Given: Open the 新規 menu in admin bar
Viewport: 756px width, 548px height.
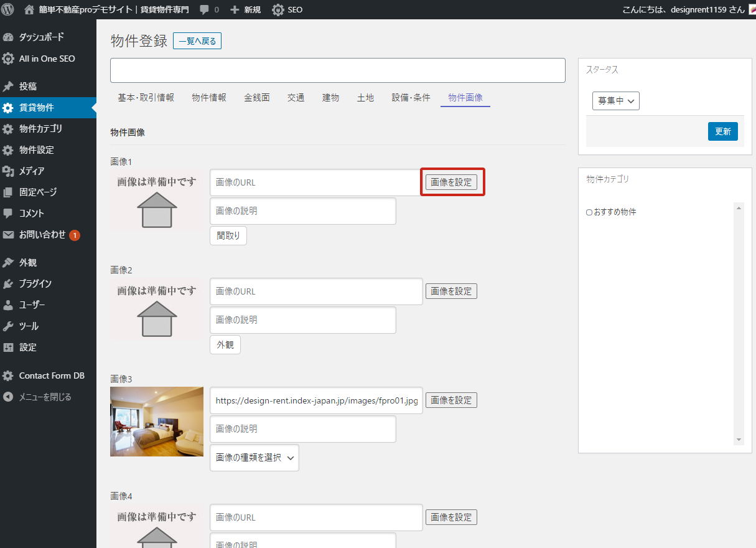Looking at the screenshot, I should [x=245, y=10].
